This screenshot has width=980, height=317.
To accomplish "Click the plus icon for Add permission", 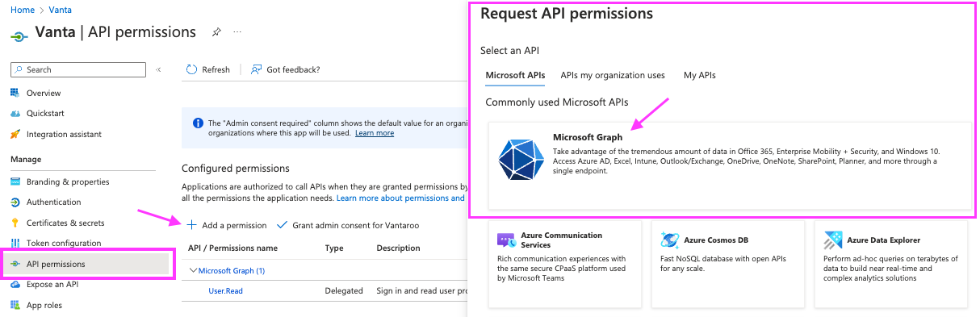I will [191, 225].
